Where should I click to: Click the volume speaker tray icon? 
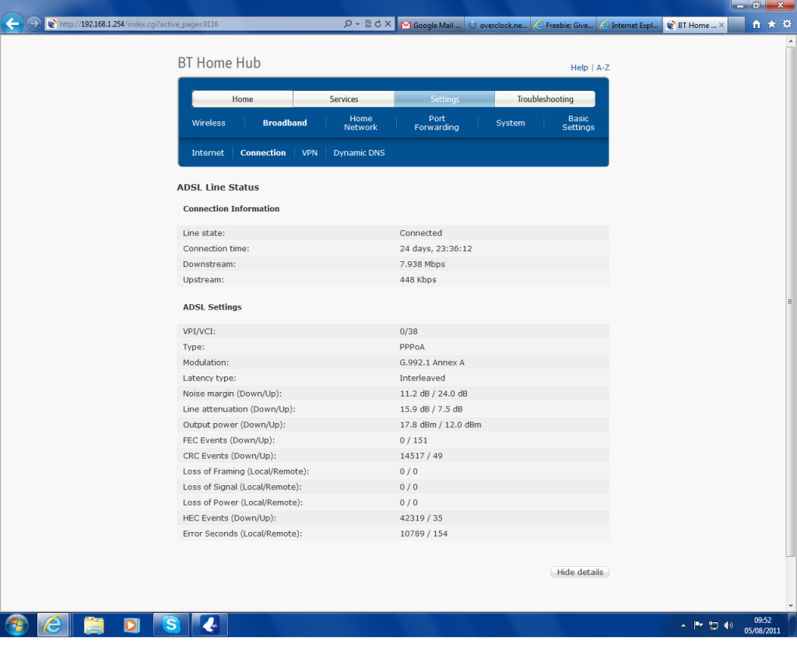point(729,625)
